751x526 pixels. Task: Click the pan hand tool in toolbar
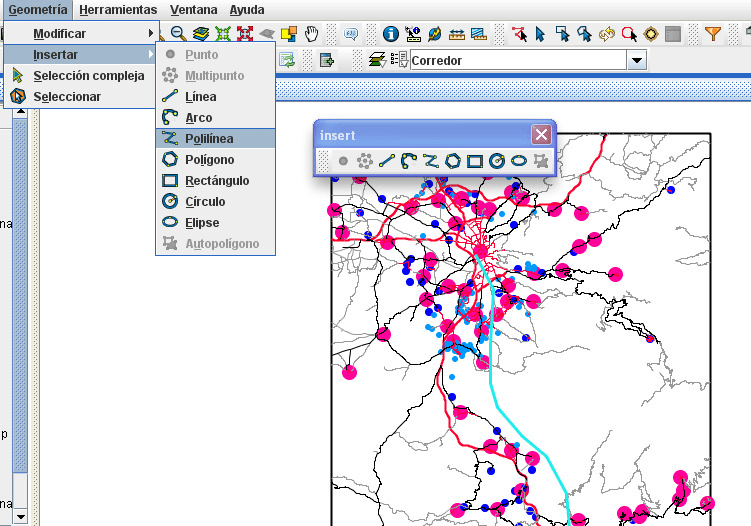tap(312, 33)
